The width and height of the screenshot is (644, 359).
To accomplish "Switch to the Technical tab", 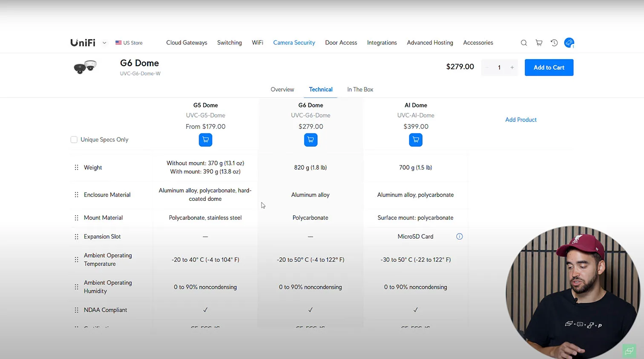I will pos(321,90).
